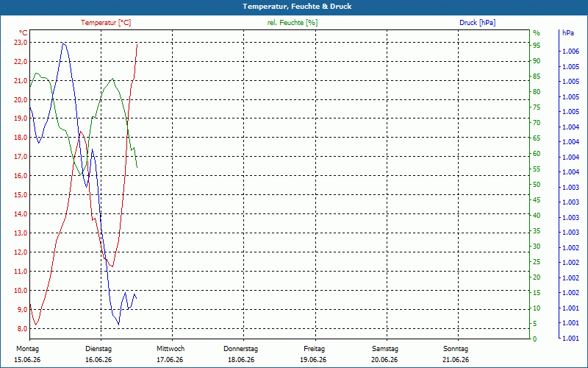Click the 23,0 temperature axis value
Screen dimensions: 588x368
(21, 43)
